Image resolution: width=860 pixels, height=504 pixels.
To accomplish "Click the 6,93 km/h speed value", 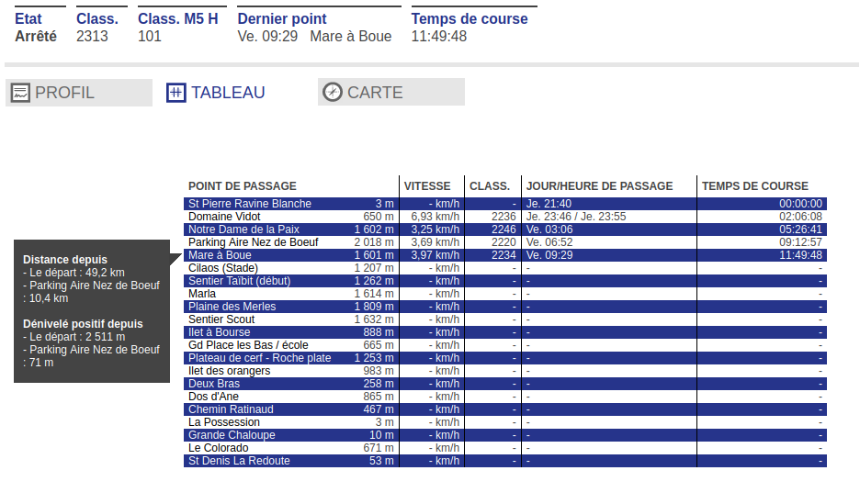I will pyautogui.click(x=435, y=217).
